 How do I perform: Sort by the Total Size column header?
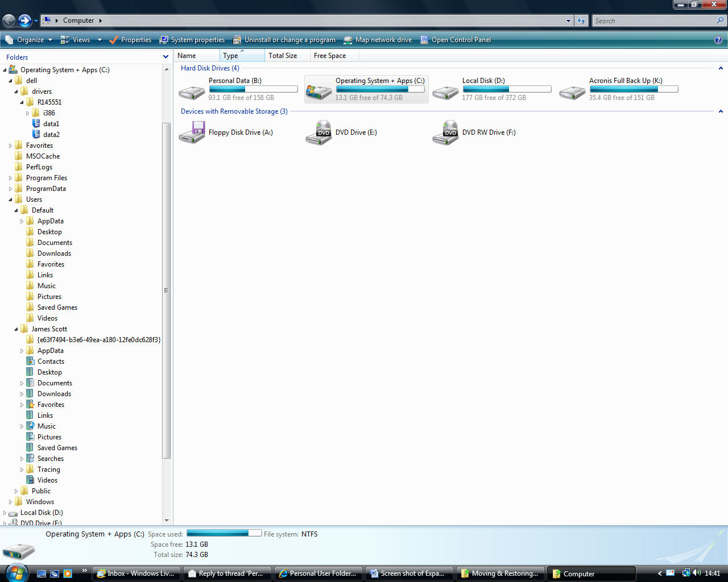click(x=288, y=56)
